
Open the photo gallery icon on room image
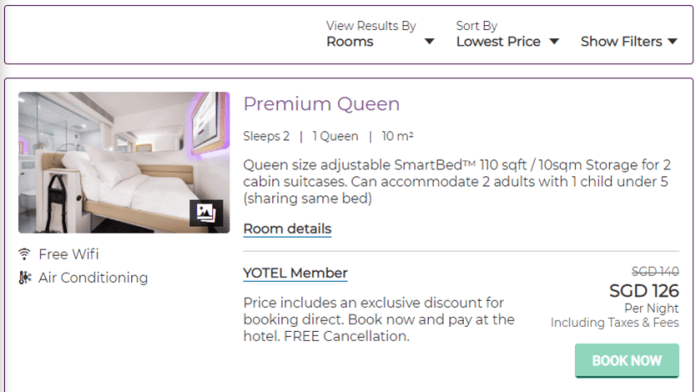[206, 213]
